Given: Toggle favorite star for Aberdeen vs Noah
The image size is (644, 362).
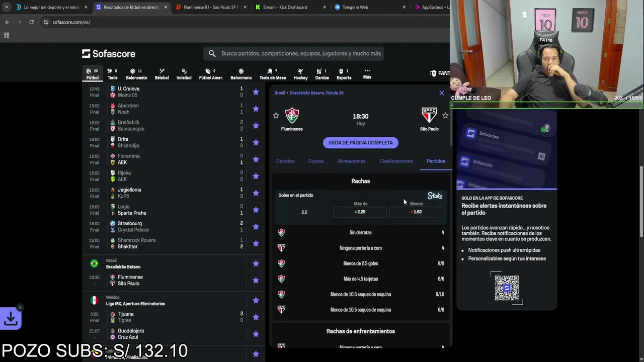Looking at the screenshot, I should [x=256, y=109].
